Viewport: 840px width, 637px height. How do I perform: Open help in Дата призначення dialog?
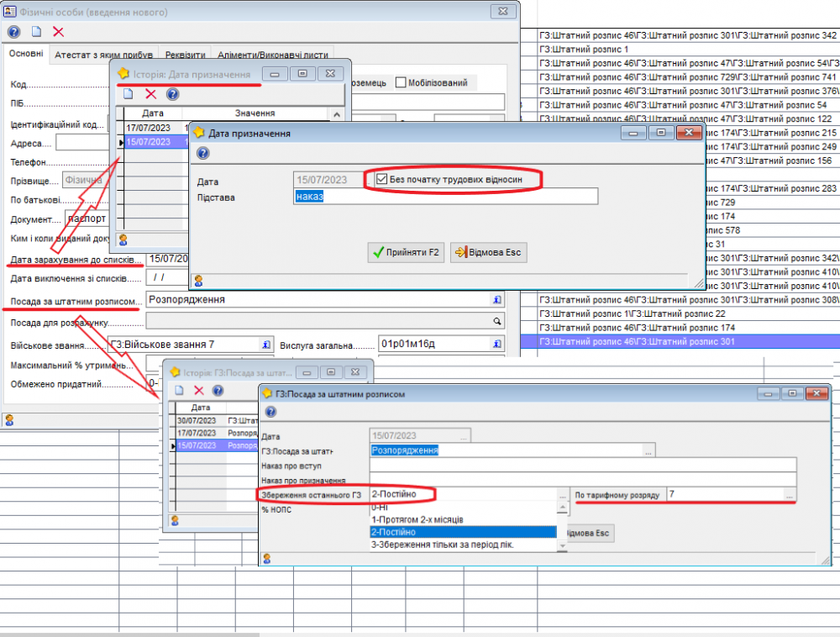(202, 153)
